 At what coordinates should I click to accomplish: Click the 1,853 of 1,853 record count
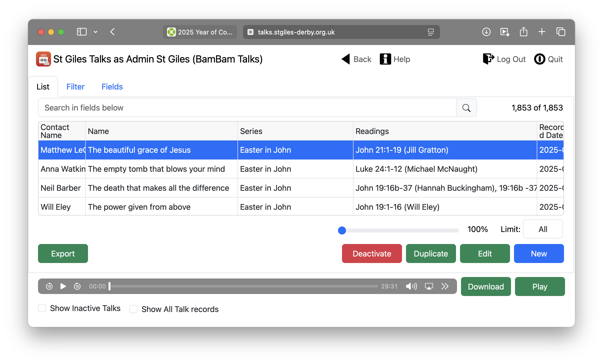(x=537, y=108)
